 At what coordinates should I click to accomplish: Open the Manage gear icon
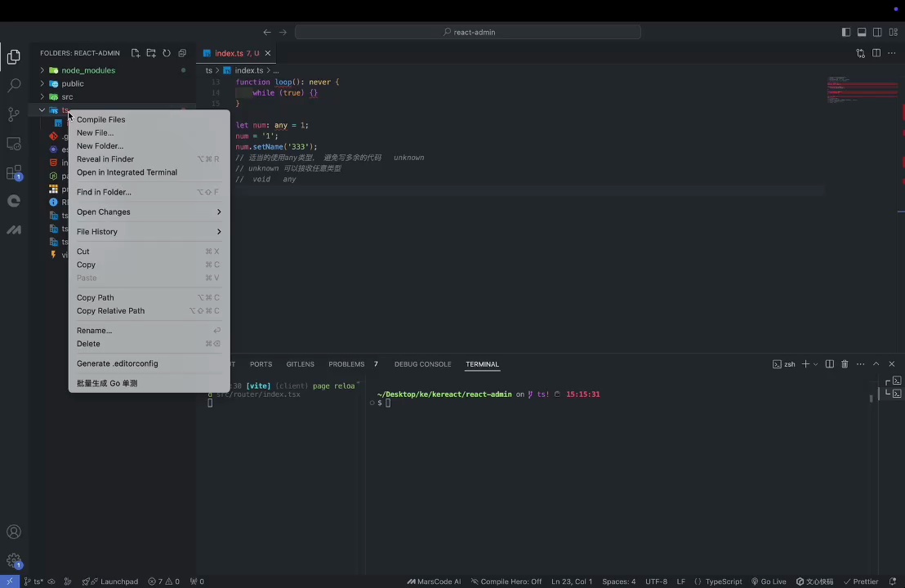point(14,560)
